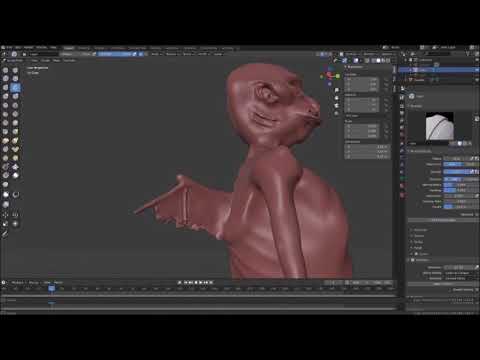
Task: Click the timeline current frame marker
Action: pos(51,289)
